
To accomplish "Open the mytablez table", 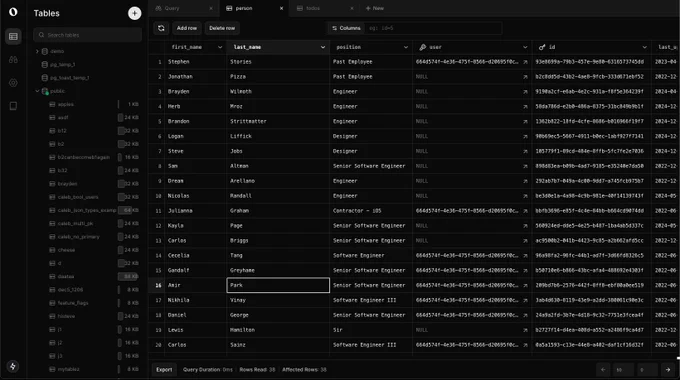I will 69,370.
